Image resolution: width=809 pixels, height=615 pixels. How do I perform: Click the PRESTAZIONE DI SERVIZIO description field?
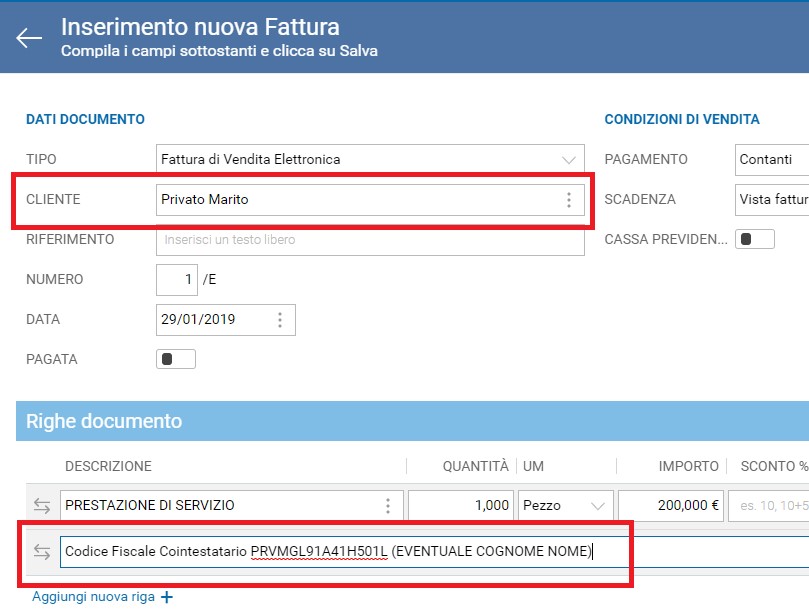pyautogui.click(x=232, y=505)
